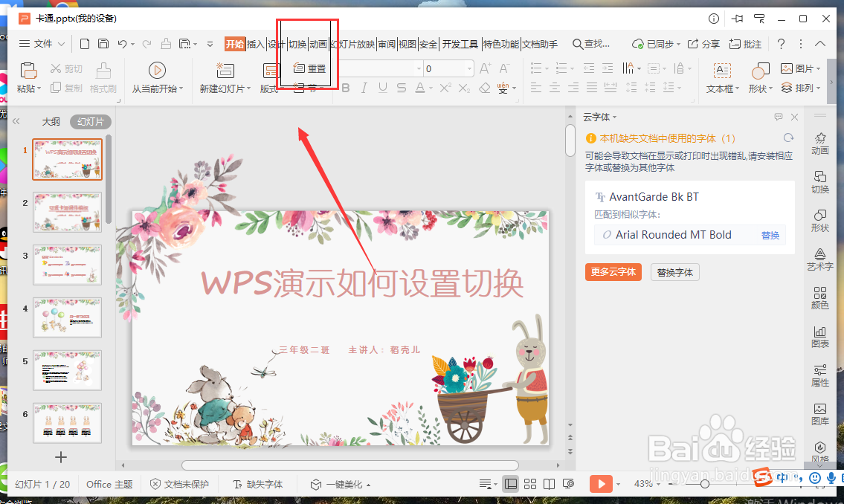Toggle bold formatting on selected text
This screenshot has width=844, height=504.
345,88
